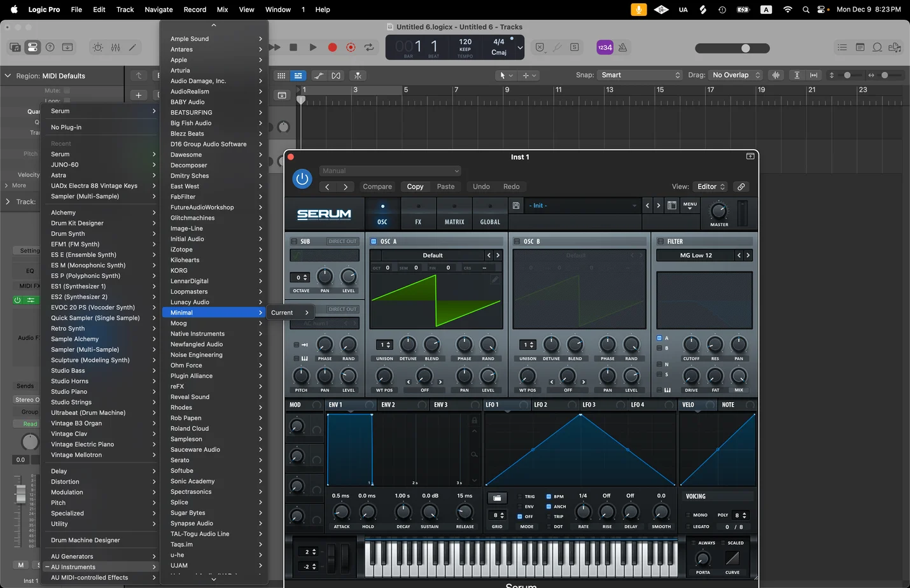Click the Paste button
910x588 pixels.
point(445,186)
